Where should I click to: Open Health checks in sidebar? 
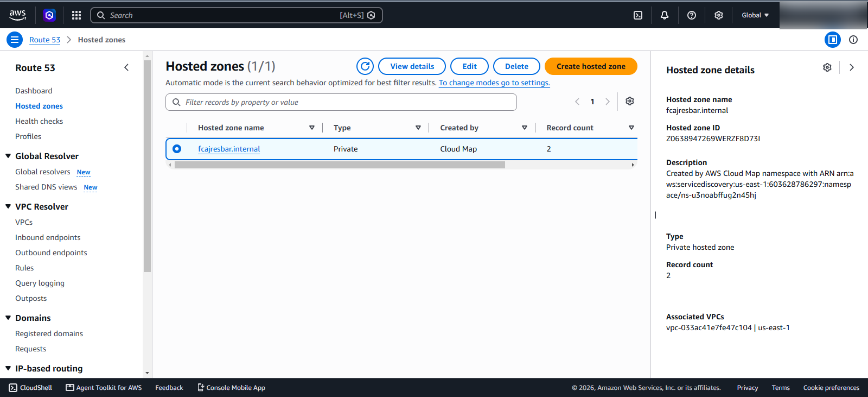click(x=39, y=121)
